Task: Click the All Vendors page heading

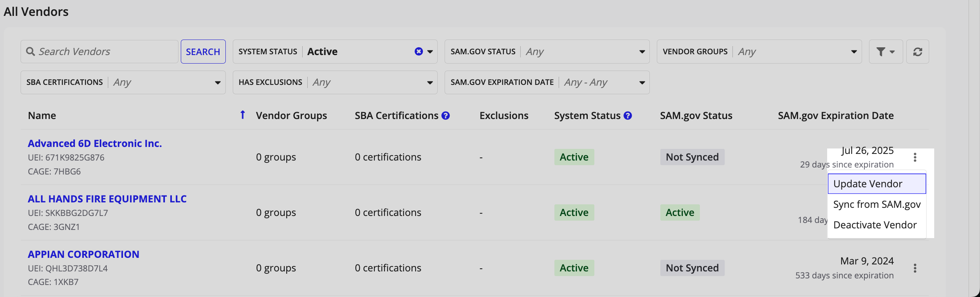Action: click(x=36, y=12)
